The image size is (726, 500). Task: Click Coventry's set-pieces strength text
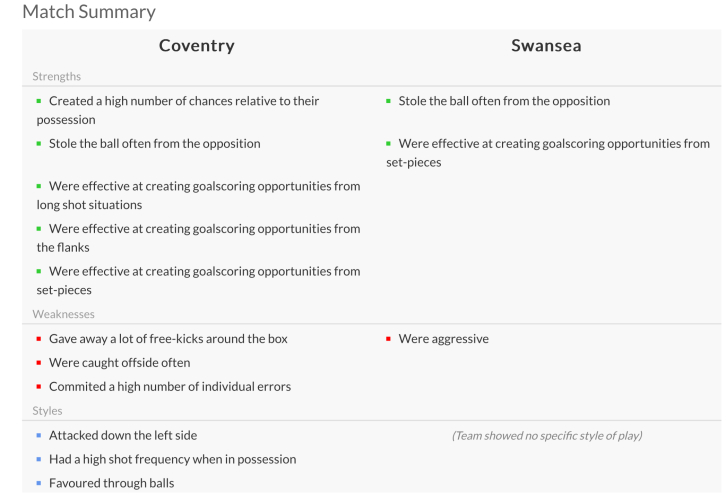coord(197,280)
